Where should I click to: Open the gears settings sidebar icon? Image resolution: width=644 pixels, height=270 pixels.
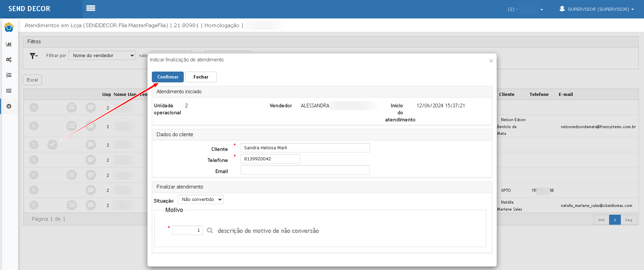tap(9, 60)
